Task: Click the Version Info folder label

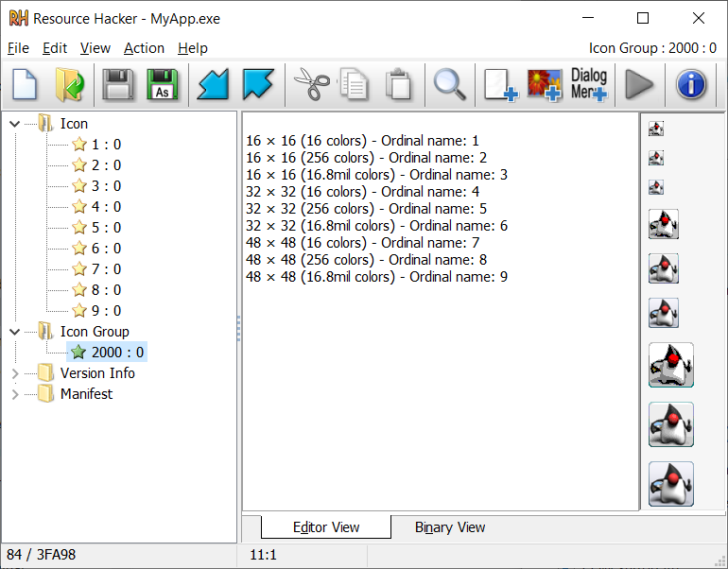Action: (x=97, y=373)
